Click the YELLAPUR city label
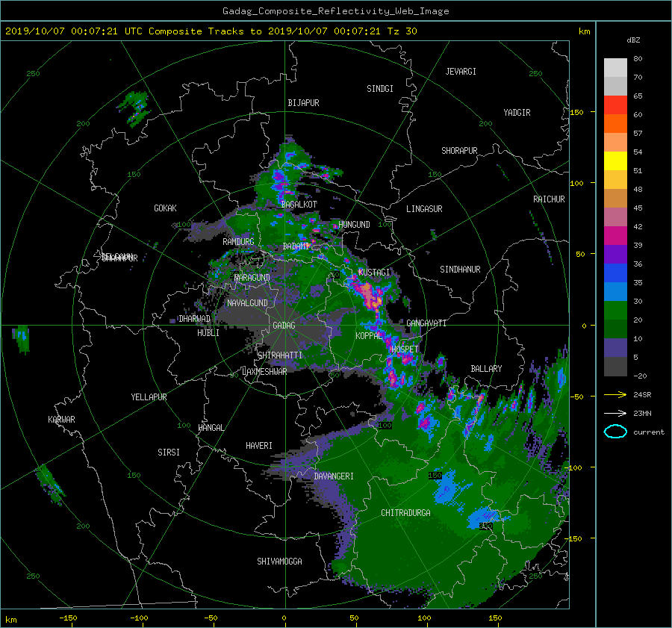The height and width of the screenshot is (628, 672). [149, 397]
